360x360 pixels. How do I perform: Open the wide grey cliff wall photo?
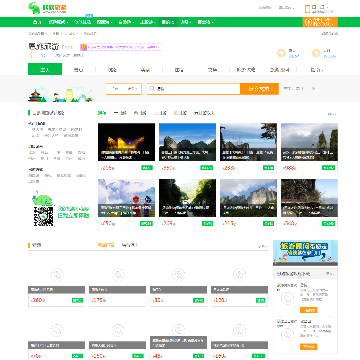(248, 198)
